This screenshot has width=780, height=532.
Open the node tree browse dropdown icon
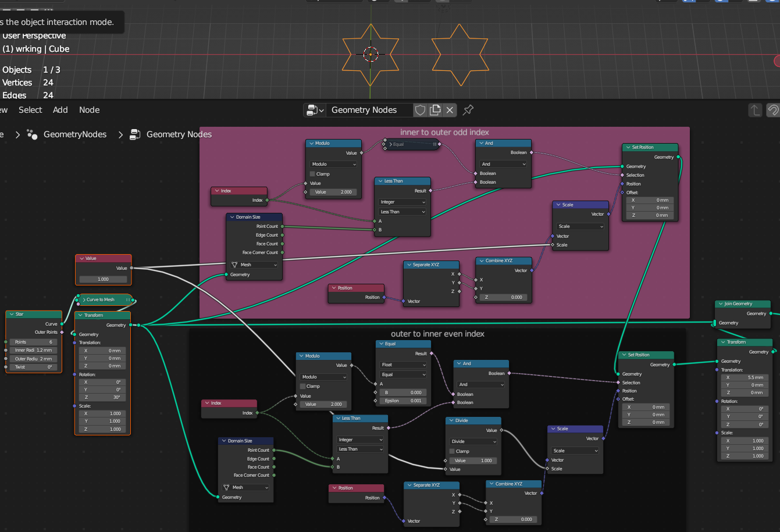pyautogui.click(x=315, y=110)
